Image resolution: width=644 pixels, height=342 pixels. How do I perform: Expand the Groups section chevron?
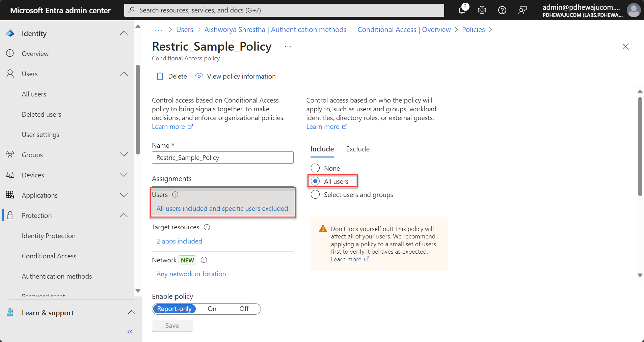click(x=124, y=154)
